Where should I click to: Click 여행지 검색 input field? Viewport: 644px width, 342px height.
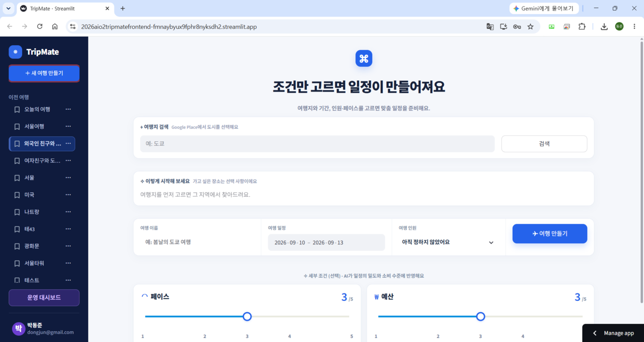click(x=317, y=144)
